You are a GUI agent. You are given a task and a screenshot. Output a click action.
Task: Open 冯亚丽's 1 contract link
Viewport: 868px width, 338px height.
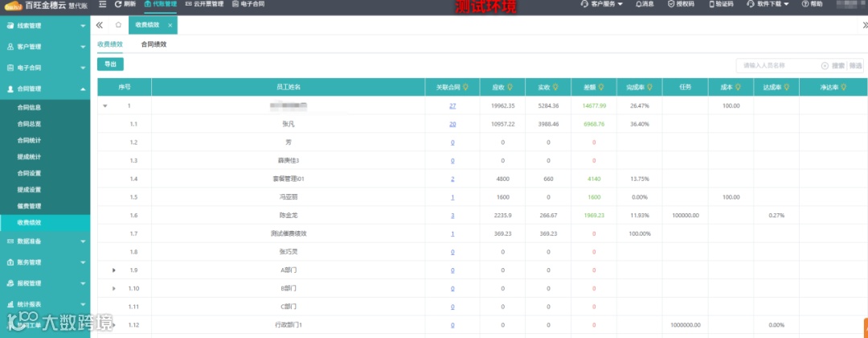[452, 197]
